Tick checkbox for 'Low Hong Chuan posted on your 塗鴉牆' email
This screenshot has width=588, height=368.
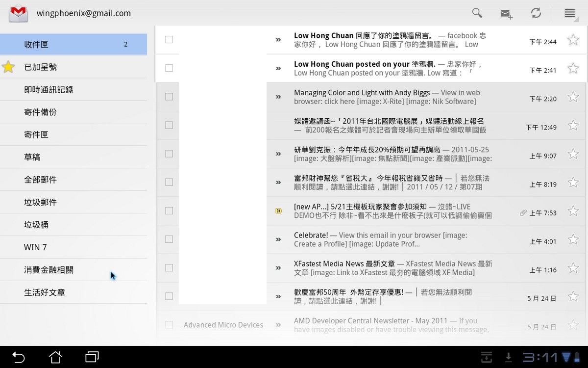(169, 68)
